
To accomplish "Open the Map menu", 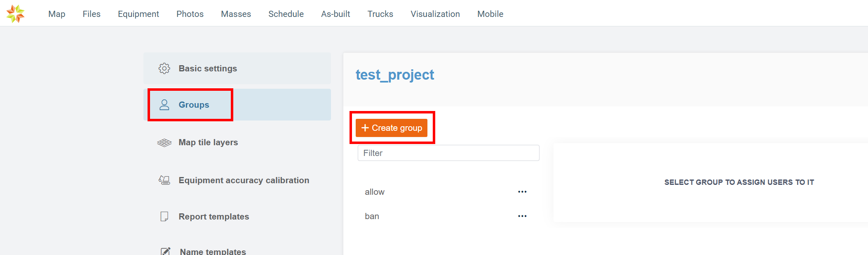I will tap(57, 14).
